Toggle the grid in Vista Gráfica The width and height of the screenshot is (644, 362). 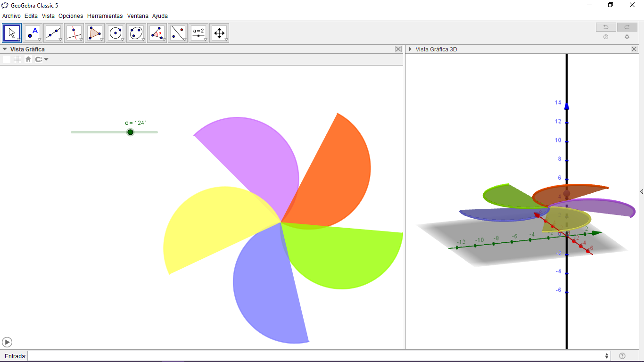(17, 59)
